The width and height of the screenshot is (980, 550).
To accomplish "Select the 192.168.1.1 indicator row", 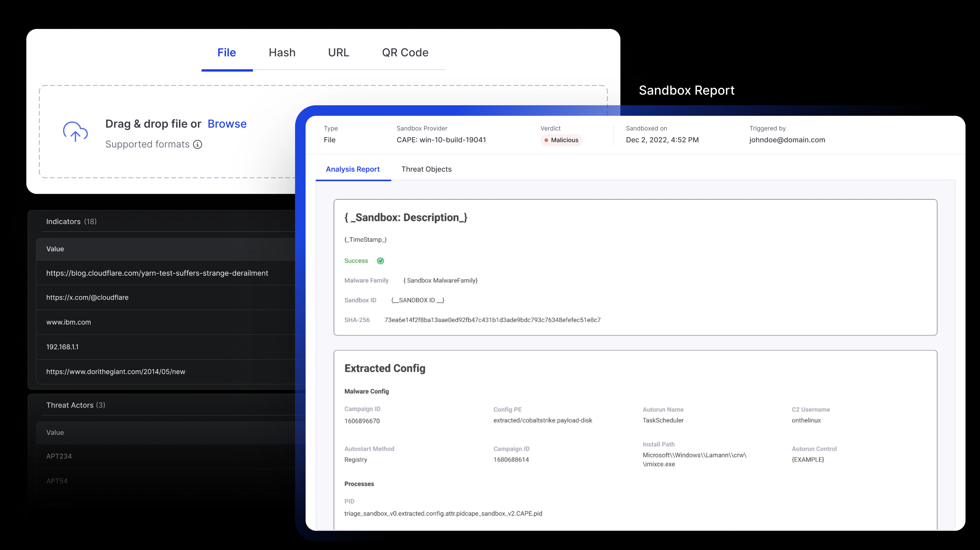I will pyautogui.click(x=62, y=347).
